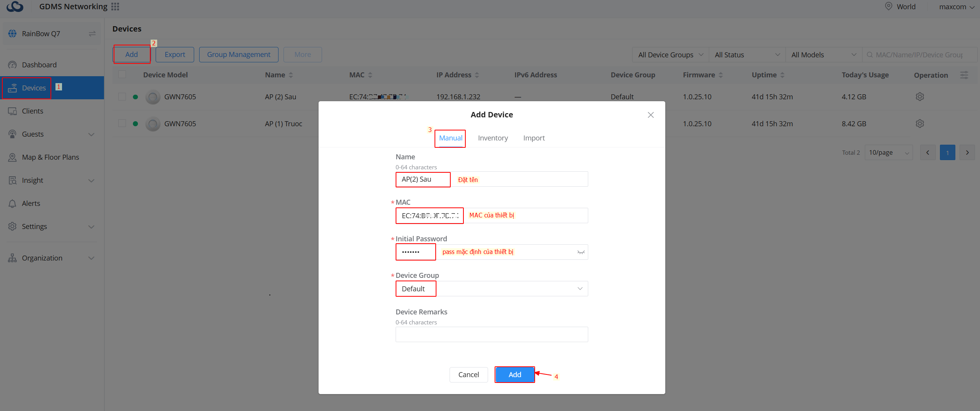Click the column settings icon in table header
The width and height of the screenshot is (980, 411).
pyautogui.click(x=964, y=75)
